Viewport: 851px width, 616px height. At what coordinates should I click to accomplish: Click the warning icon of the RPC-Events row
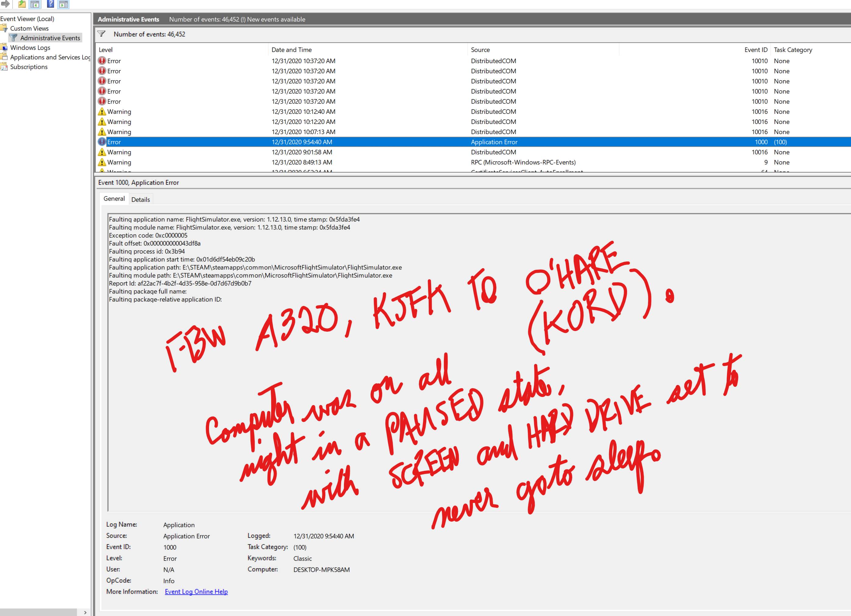tap(102, 162)
